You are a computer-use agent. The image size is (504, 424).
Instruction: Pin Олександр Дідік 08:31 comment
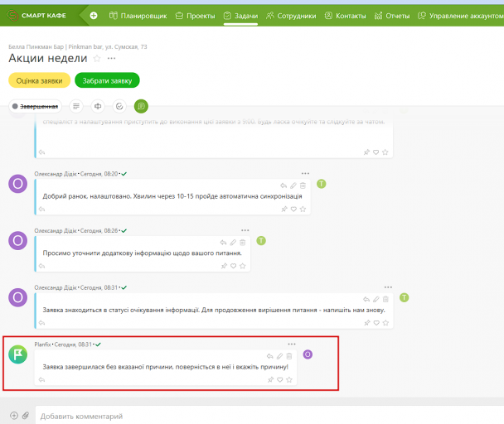point(367,323)
